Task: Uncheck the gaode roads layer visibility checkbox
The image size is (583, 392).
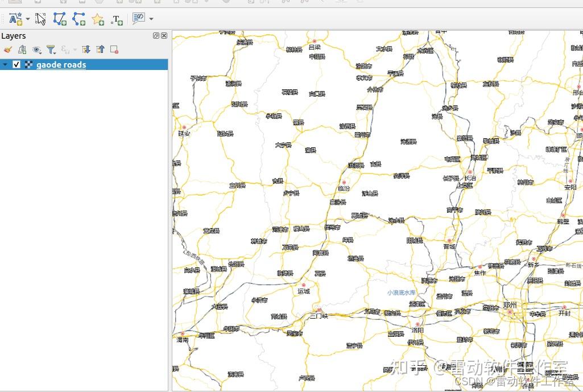Action: 16,64
